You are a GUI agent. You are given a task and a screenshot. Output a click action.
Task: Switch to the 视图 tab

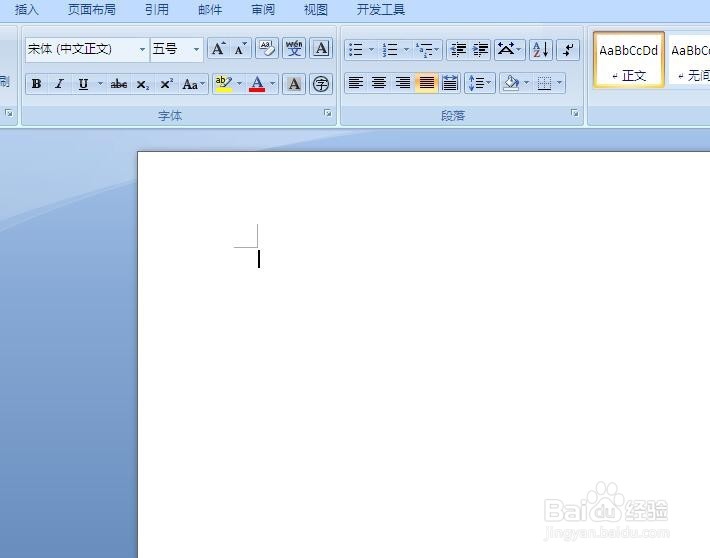click(x=316, y=10)
